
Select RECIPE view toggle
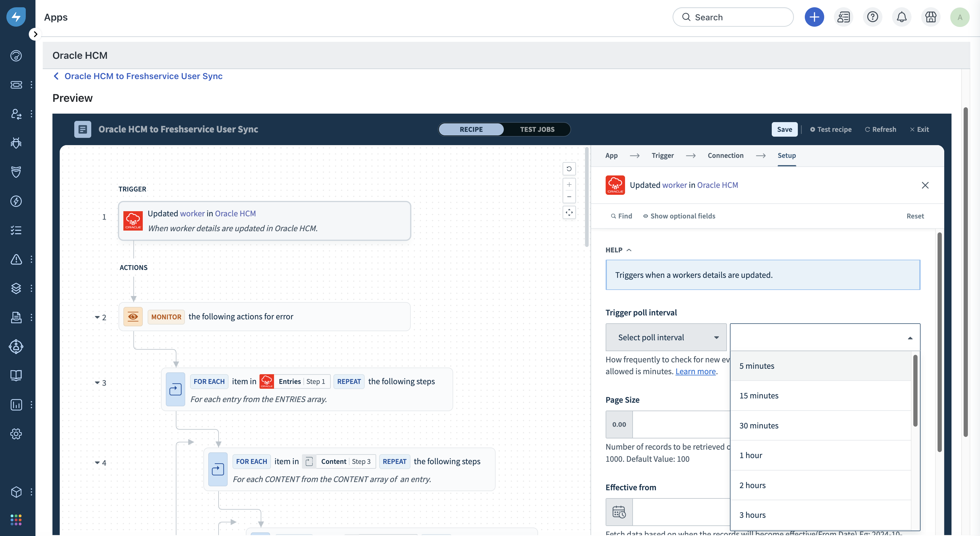click(471, 129)
